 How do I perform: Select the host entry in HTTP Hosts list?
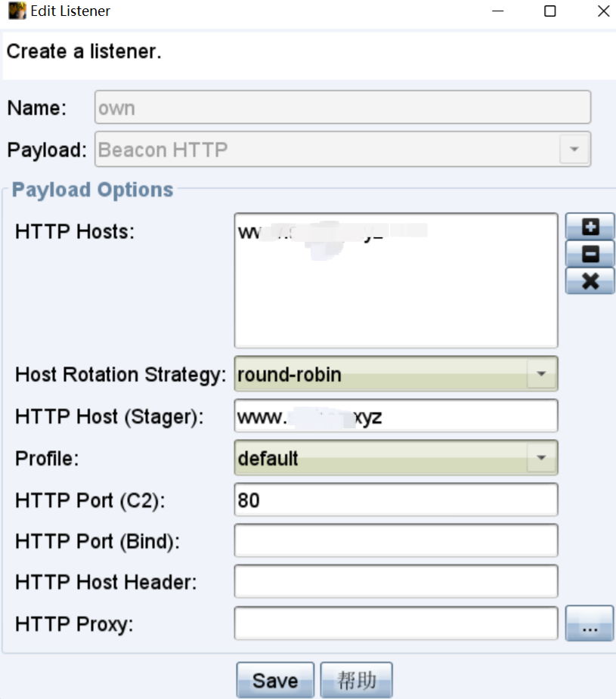tap(333, 231)
